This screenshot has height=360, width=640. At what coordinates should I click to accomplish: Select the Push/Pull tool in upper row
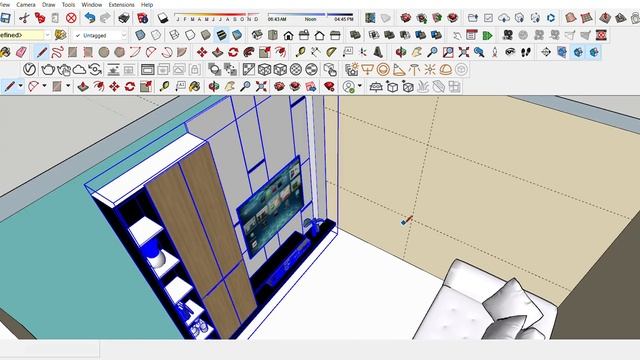pyautogui.click(x=218, y=52)
